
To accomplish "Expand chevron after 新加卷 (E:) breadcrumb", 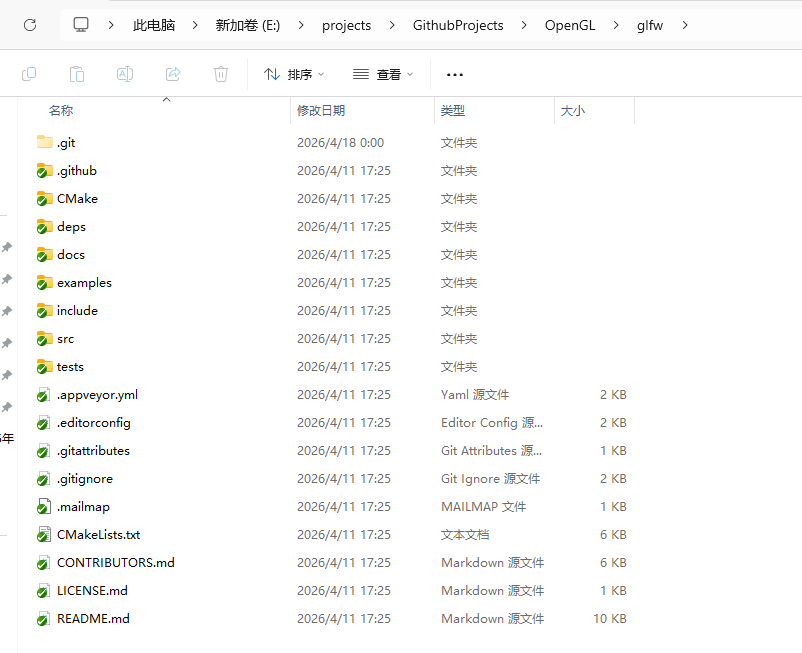I will (301, 25).
